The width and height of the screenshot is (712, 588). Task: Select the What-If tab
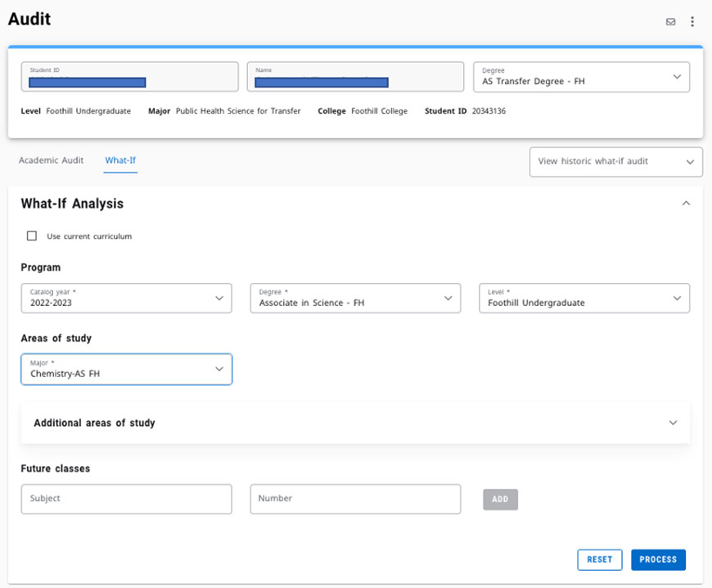tap(120, 160)
